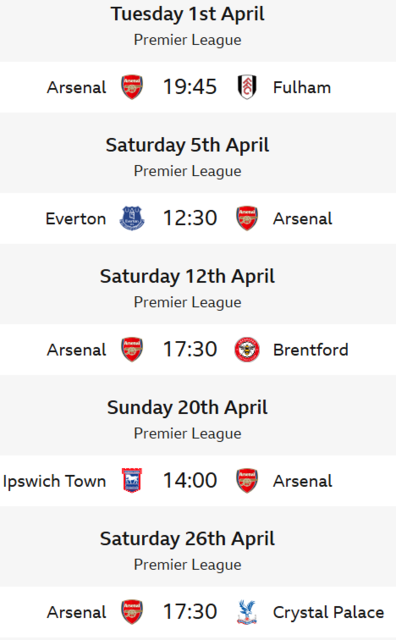Select the Everton team name

76,219
